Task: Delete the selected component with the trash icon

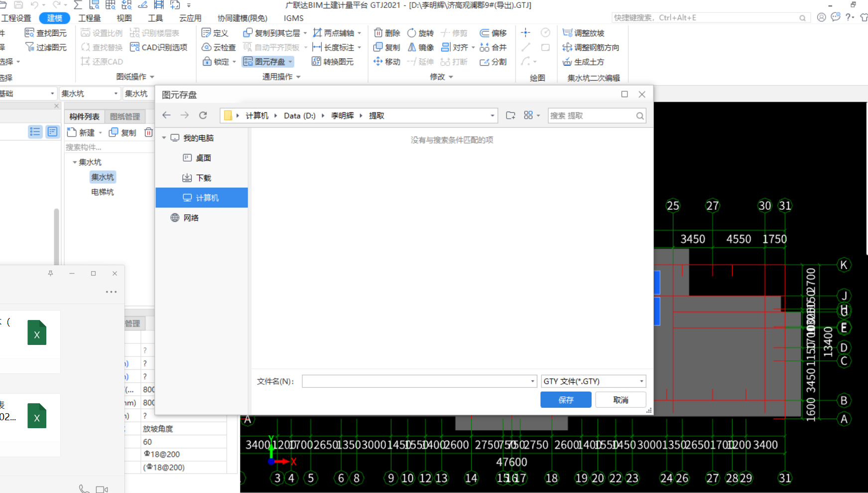Action: tap(148, 132)
